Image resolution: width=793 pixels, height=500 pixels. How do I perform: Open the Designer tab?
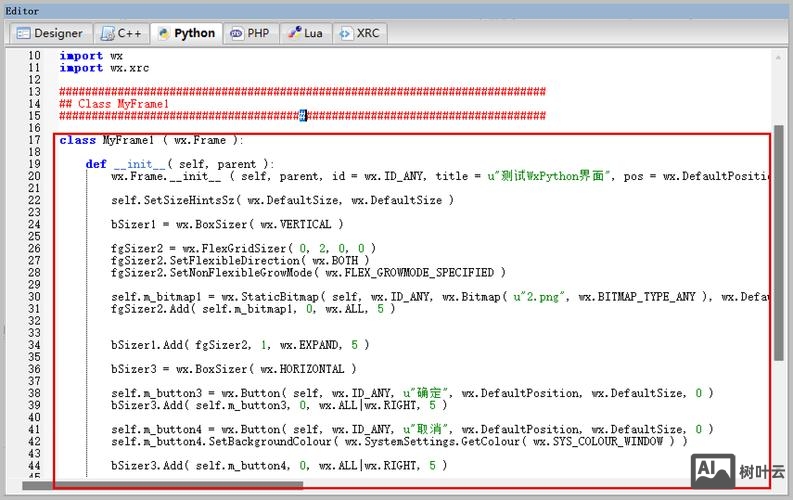(x=49, y=33)
